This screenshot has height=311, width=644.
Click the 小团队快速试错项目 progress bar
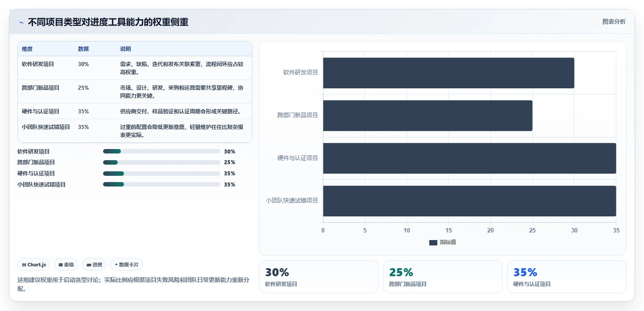(161, 184)
